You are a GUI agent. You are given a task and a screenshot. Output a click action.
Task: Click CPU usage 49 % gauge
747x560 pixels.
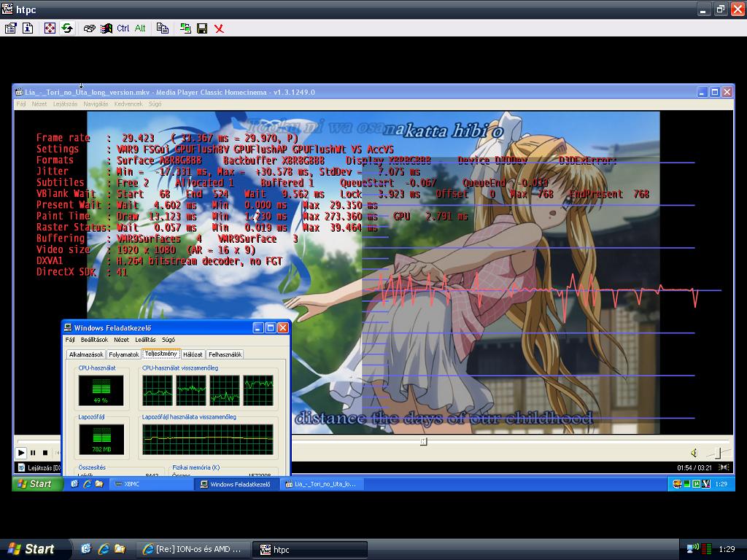click(x=101, y=391)
